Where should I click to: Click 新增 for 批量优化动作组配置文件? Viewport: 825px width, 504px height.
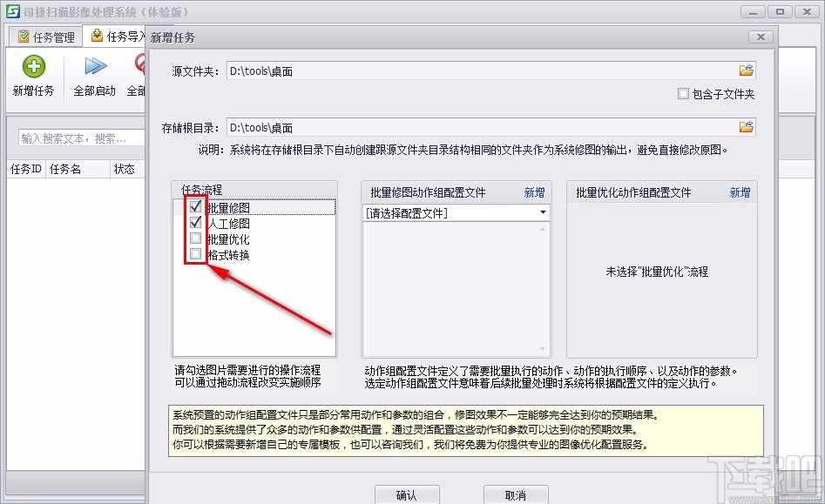(740, 193)
